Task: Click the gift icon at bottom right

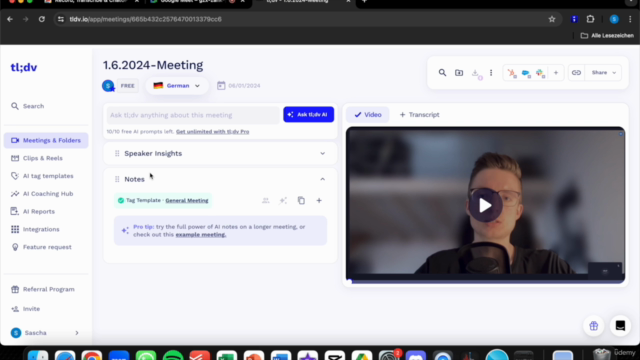Action: coord(593,326)
